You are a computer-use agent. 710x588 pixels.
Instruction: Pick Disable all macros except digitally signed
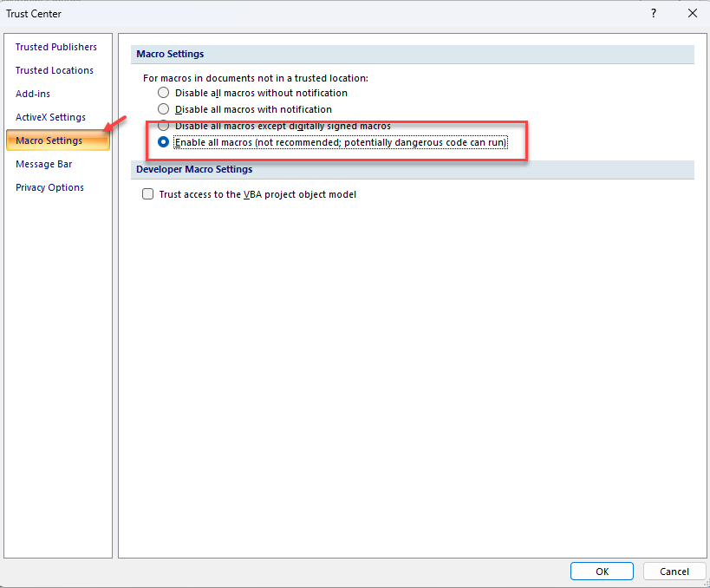coord(164,126)
